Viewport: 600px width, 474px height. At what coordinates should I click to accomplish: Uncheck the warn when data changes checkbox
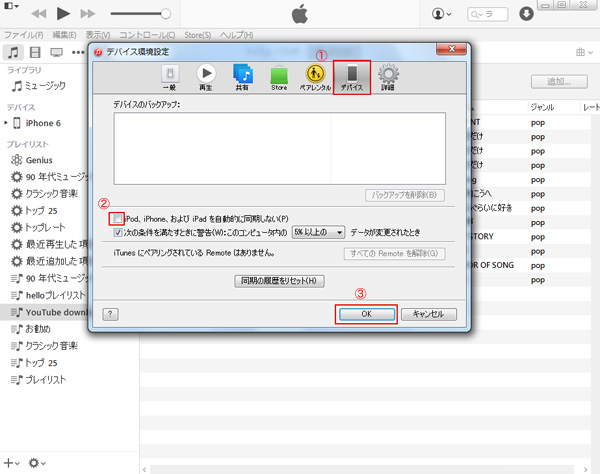pyautogui.click(x=118, y=232)
